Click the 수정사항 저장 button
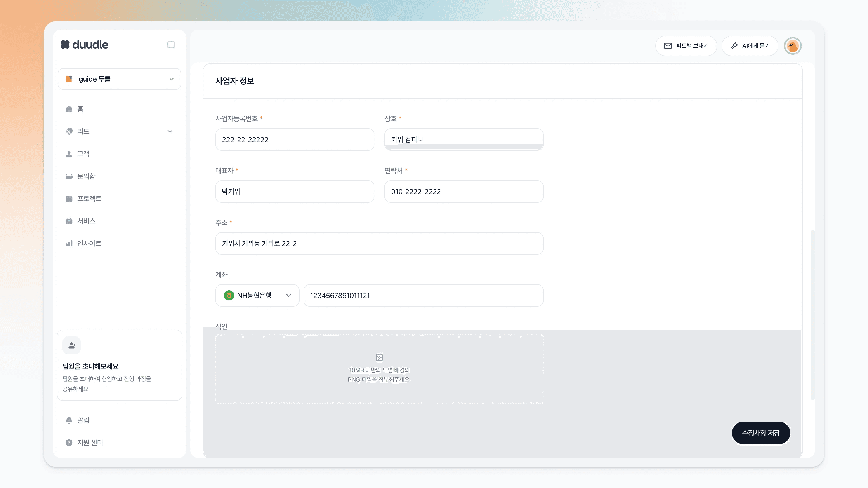The image size is (868, 488). [x=761, y=433]
